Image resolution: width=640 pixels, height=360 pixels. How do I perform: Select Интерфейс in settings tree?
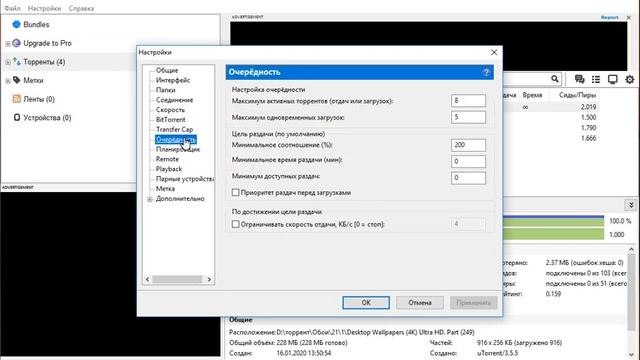pyautogui.click(x=173, y=80)
